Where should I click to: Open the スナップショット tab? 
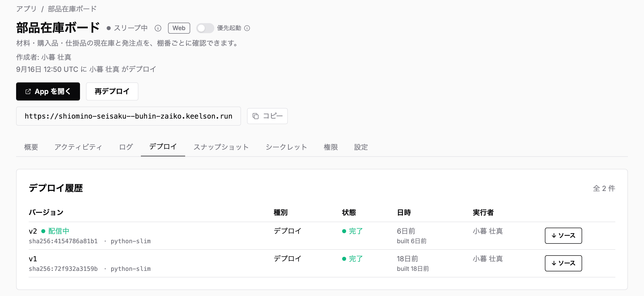pos(221,147)
